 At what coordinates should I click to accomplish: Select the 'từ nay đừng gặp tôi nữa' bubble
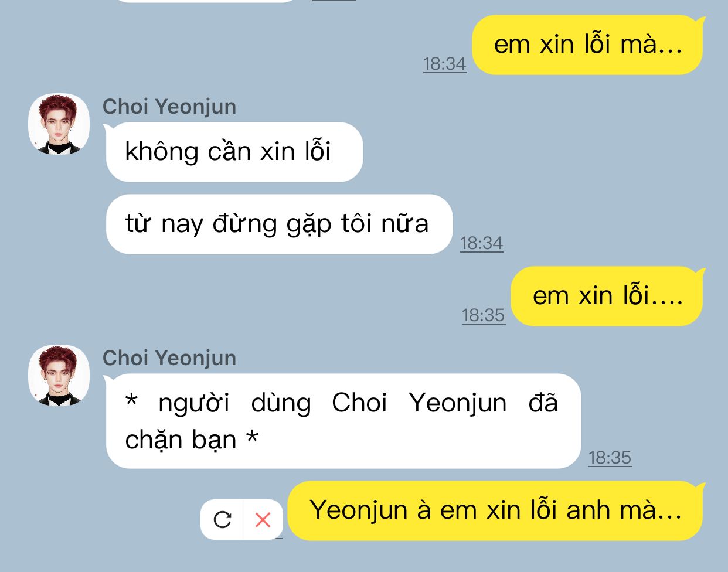(280, 224)
